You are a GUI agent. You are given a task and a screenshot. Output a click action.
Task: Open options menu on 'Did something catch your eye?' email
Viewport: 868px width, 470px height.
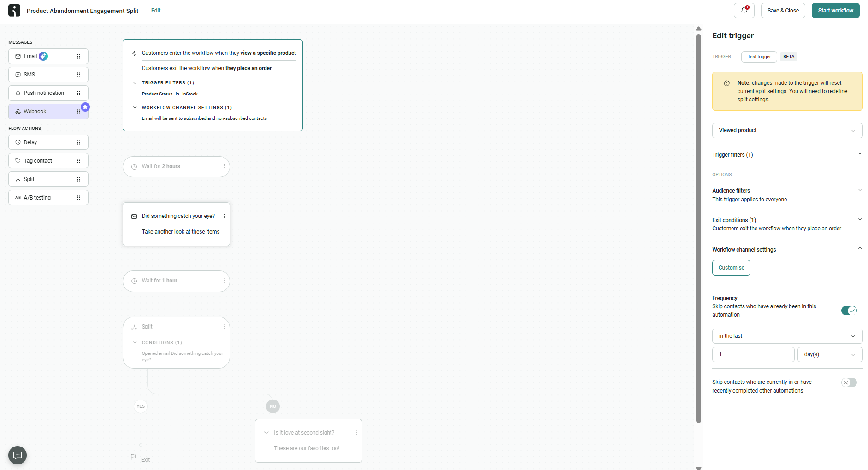click(225, 216)
